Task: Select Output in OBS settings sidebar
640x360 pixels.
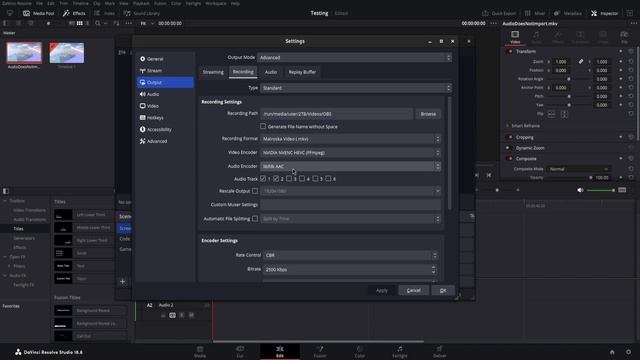Action: click(165, 82)
